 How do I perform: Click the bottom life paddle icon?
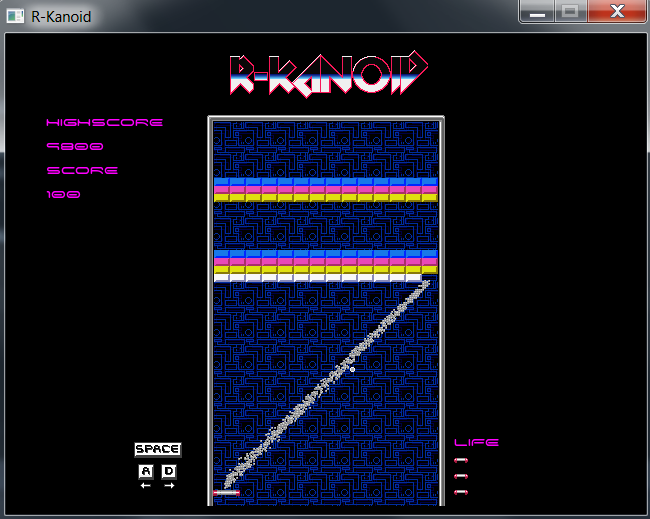[x=461, y=492]
